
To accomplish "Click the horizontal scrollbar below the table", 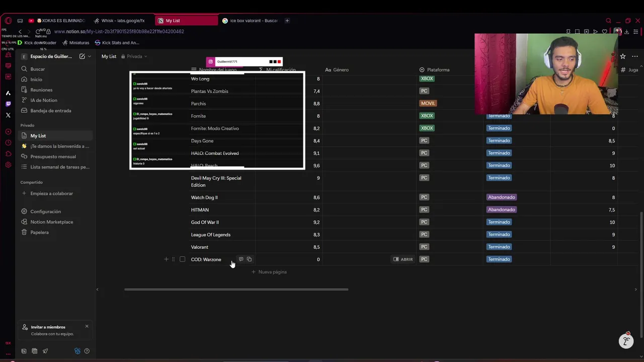I will (x=236, y=290).
